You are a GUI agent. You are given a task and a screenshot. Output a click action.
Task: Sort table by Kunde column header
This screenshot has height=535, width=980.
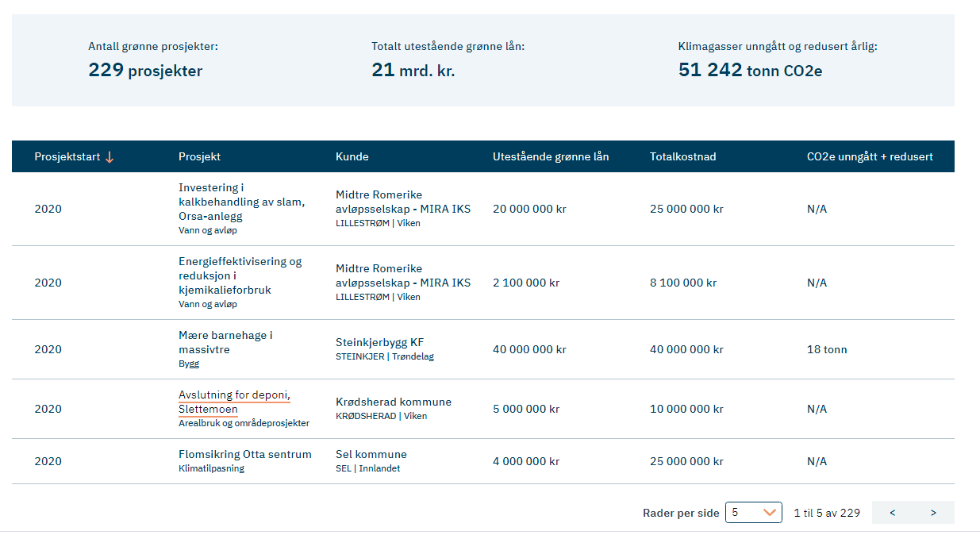click(x=352, y=157)
